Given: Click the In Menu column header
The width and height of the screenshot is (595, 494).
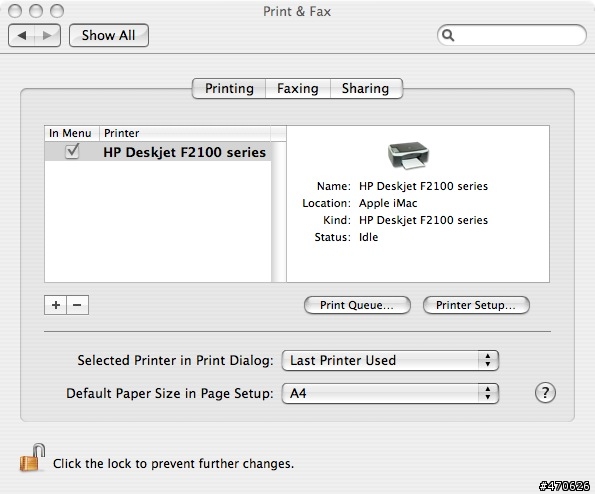Looking at the screenshot, I should [72, 133].
